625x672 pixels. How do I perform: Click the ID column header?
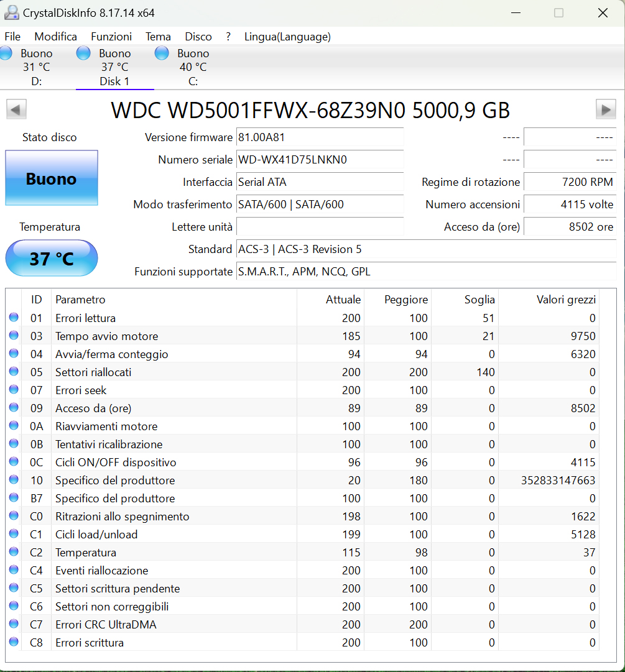tap(37, 299)
